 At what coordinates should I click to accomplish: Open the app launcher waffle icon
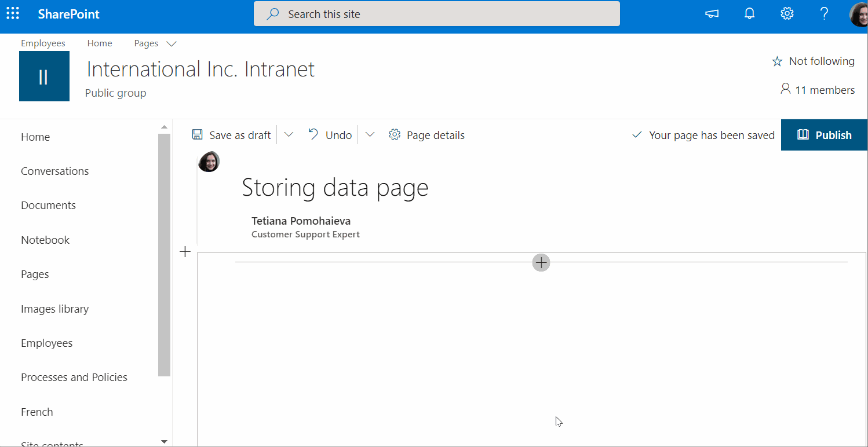tap(12, 13)
